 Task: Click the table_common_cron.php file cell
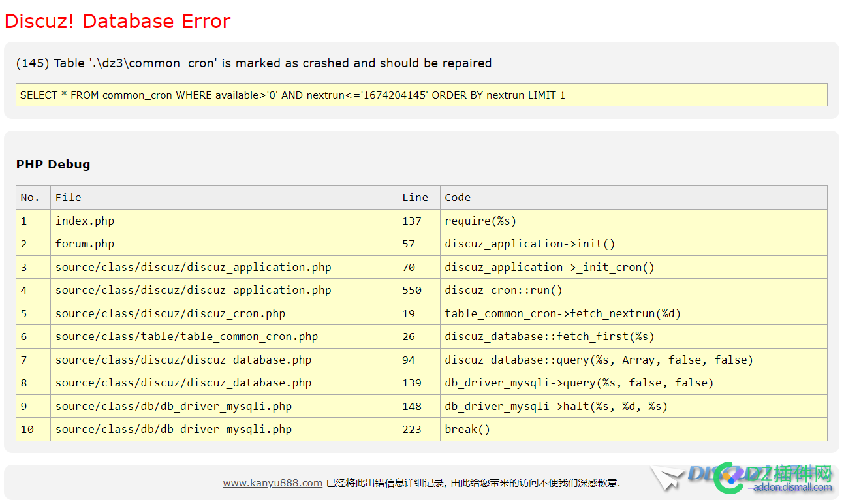coord(224,336)
